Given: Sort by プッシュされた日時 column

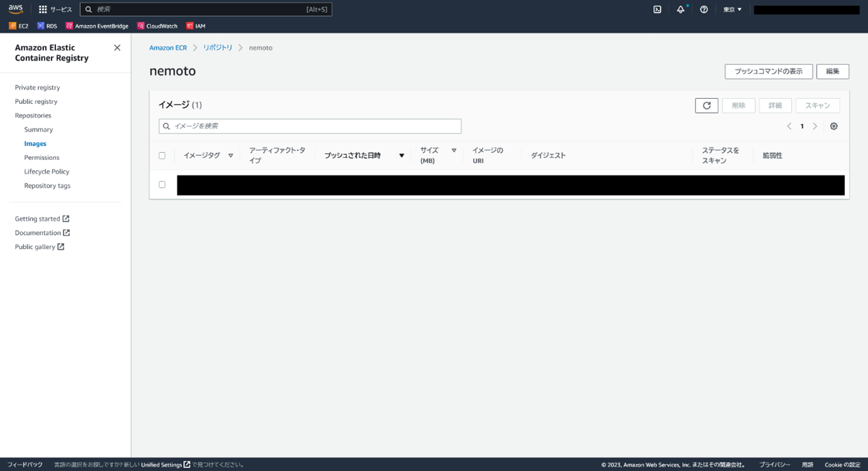Looking at the screenshot, I should [364, 156].
